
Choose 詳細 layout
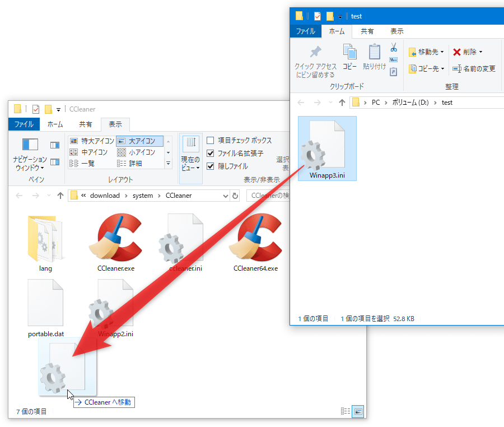click(130, 163)
